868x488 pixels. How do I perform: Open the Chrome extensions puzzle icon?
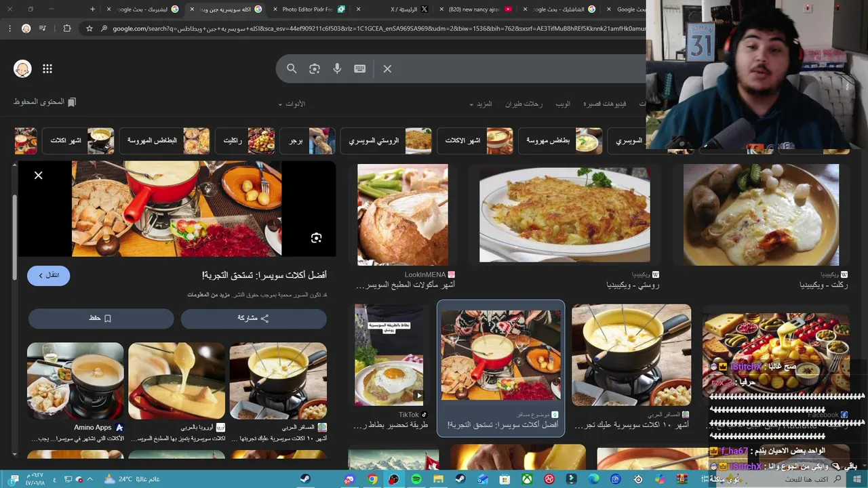click(66, 28)
